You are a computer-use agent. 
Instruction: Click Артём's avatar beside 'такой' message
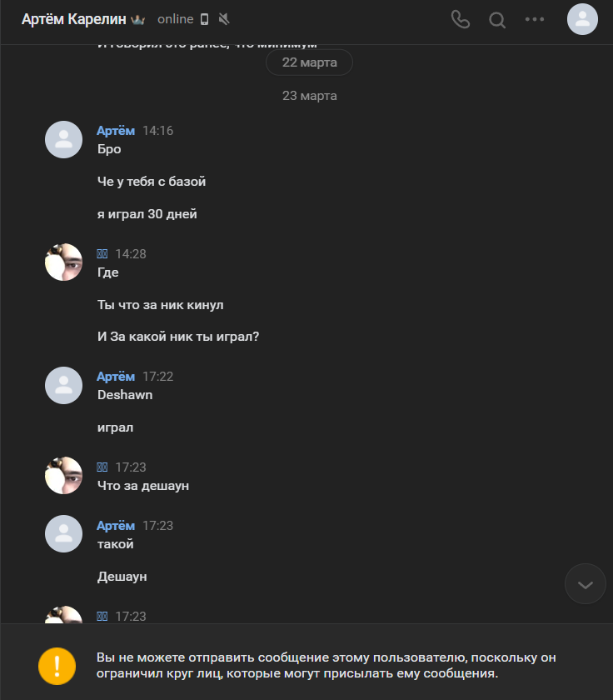click(x=63, y=533)
